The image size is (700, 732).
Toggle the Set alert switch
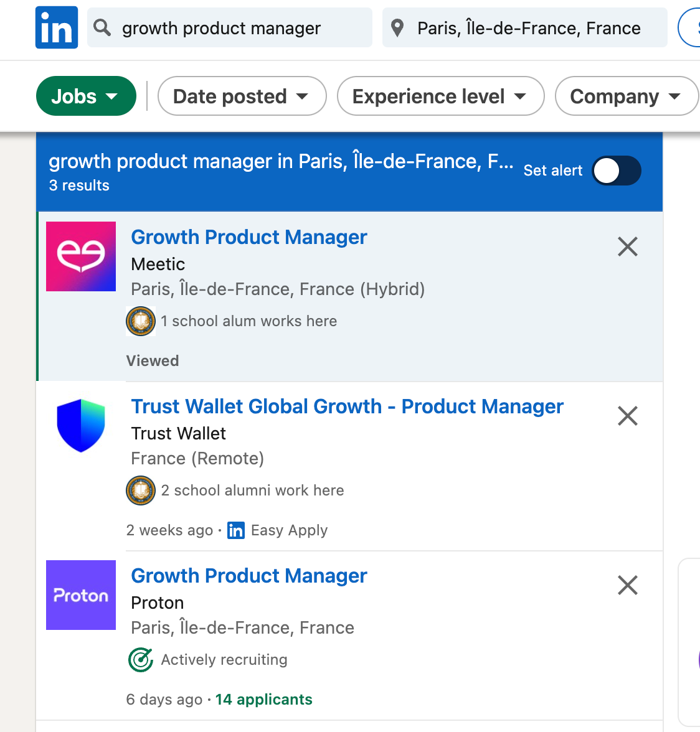pyautogui.click(x=617, y=171)
